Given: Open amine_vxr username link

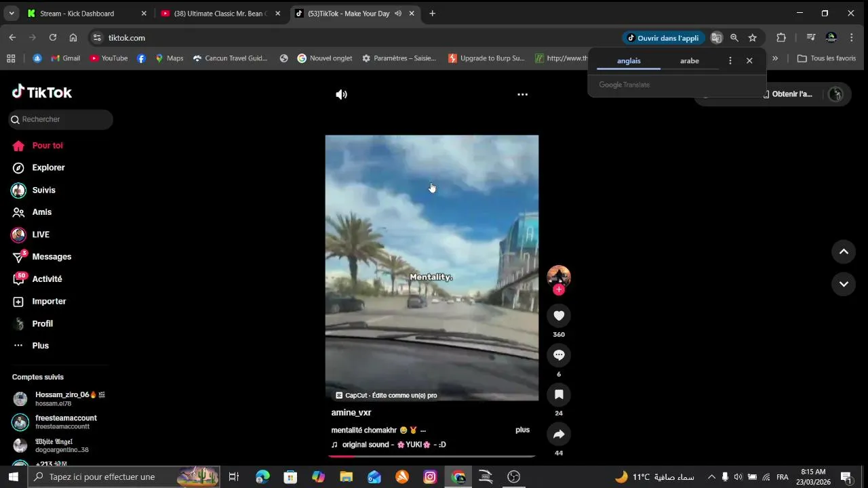Looking at the screenshot, I should coord(351,413).
